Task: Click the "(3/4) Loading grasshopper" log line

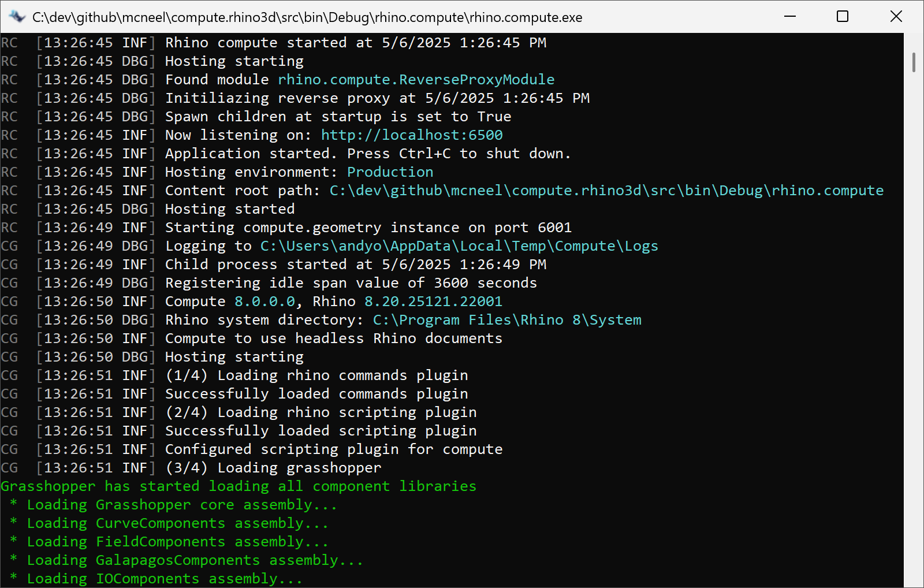Action: (x=273, y=468)
